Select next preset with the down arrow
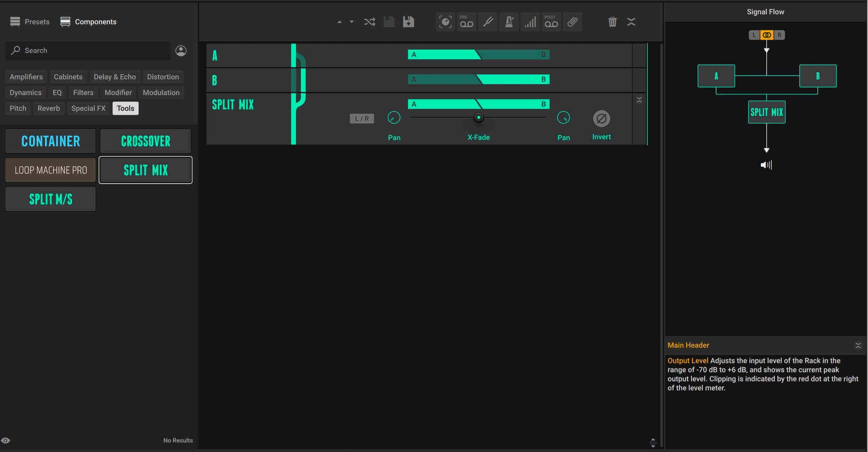This screenshot has height=452, width=868. tap(352, 22)
